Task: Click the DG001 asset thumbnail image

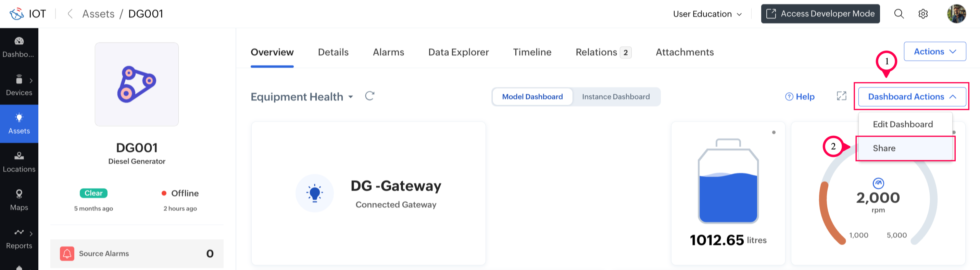Action: pos(137,84)
